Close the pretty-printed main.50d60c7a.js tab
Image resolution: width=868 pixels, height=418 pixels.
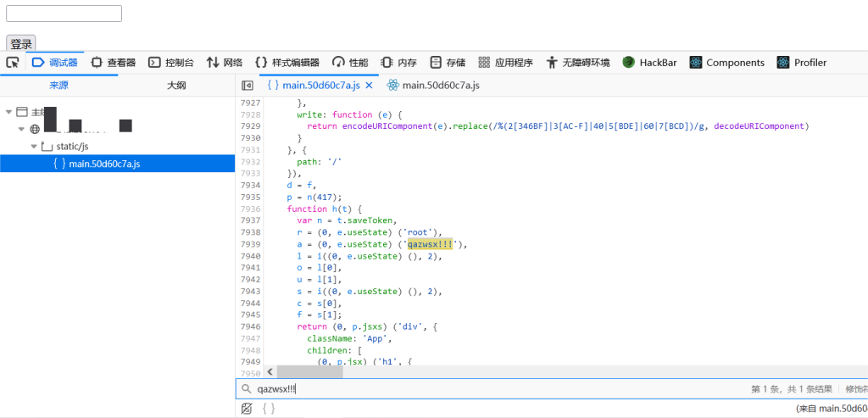point(369,86)
